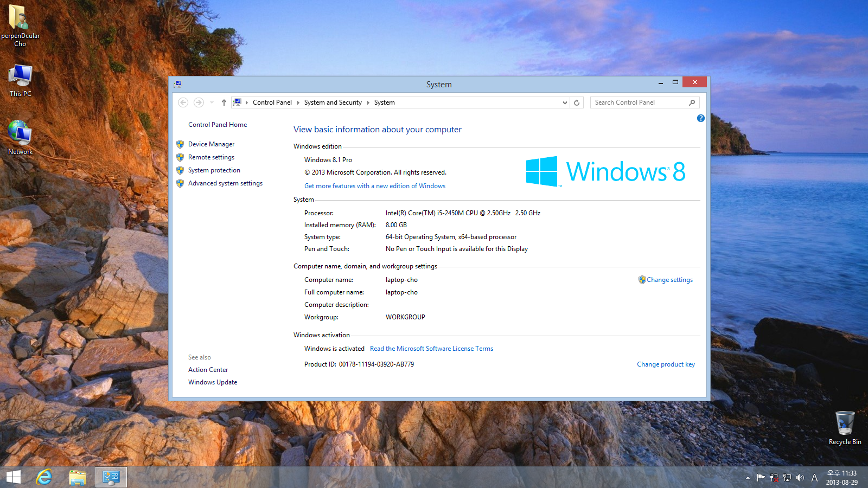Click the shield icon beside System protection
This screenshot has width=868, height=488.
pos(180,170)
